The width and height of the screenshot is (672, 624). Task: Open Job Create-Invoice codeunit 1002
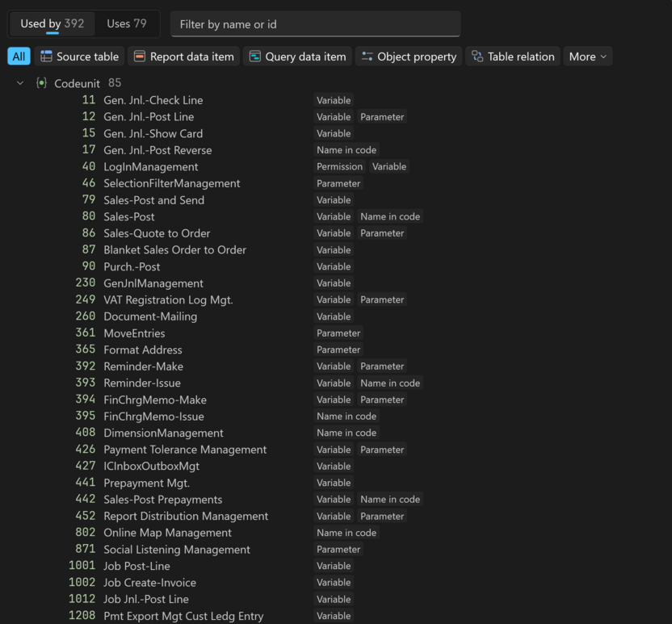coord(149,583)
